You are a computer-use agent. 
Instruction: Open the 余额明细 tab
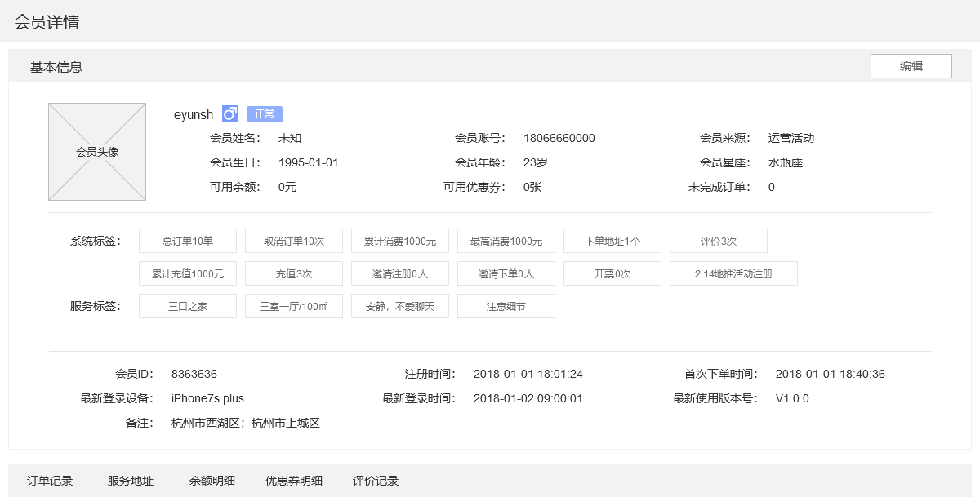click(212, 481)
